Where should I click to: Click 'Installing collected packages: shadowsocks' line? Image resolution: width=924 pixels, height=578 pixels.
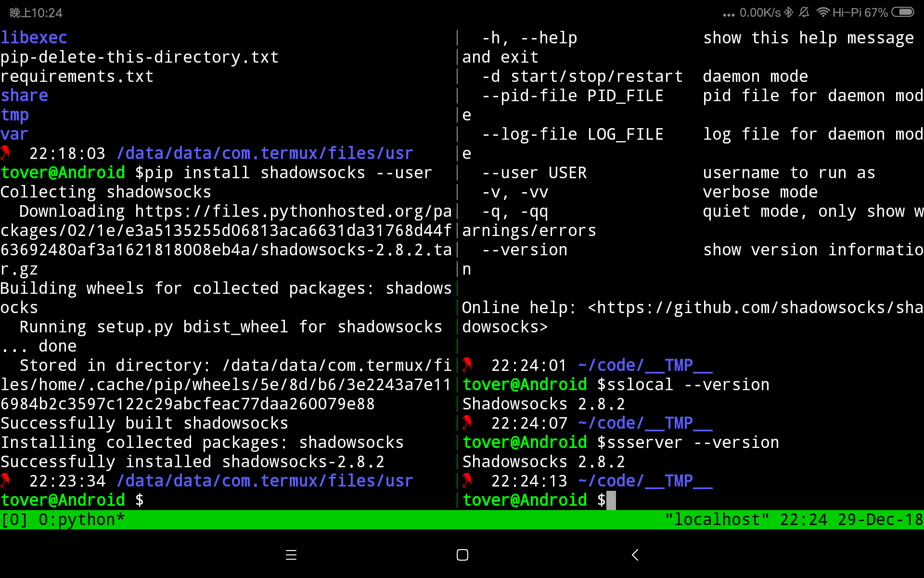pos(202,442)
